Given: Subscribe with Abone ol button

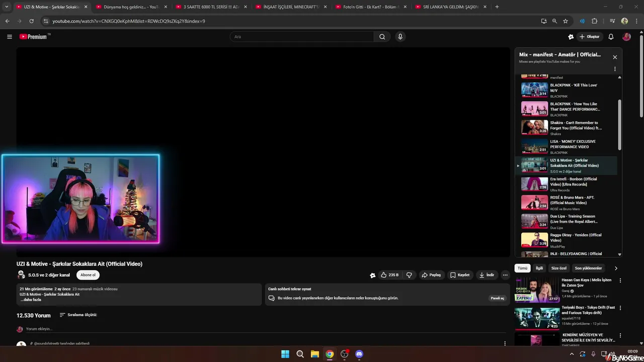Looking at the screenshot, I should coord(88,275).
